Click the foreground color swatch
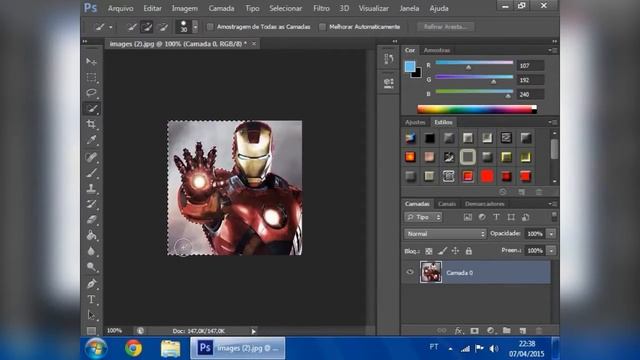The image size is (640, 360). (410, 66)
